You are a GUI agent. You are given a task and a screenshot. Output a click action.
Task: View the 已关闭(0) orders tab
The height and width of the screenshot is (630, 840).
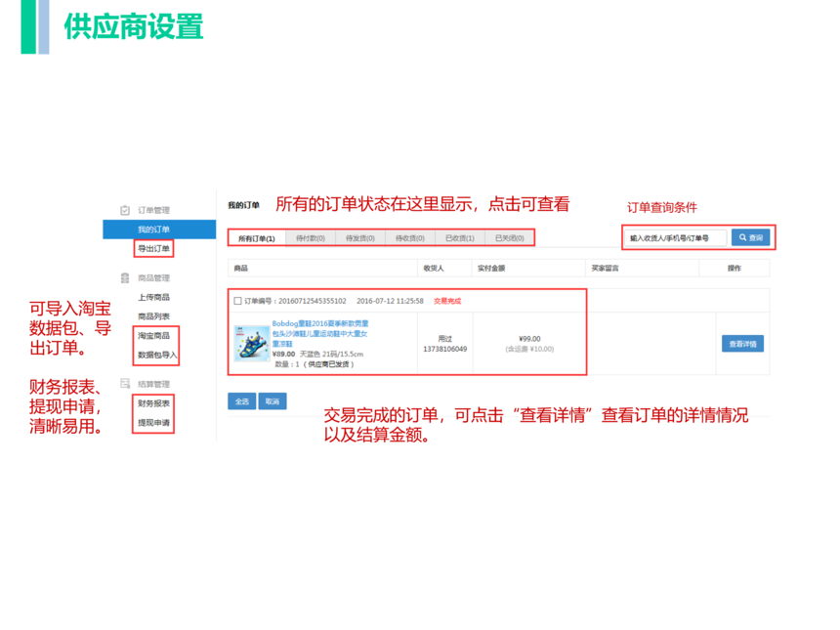pyautogui.click(x=509, y=238)
